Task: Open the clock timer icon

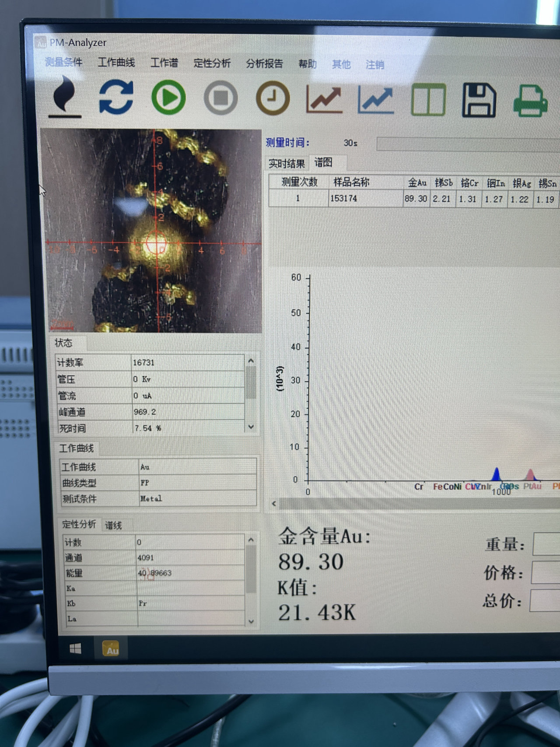Action: [x=273, y=98]
